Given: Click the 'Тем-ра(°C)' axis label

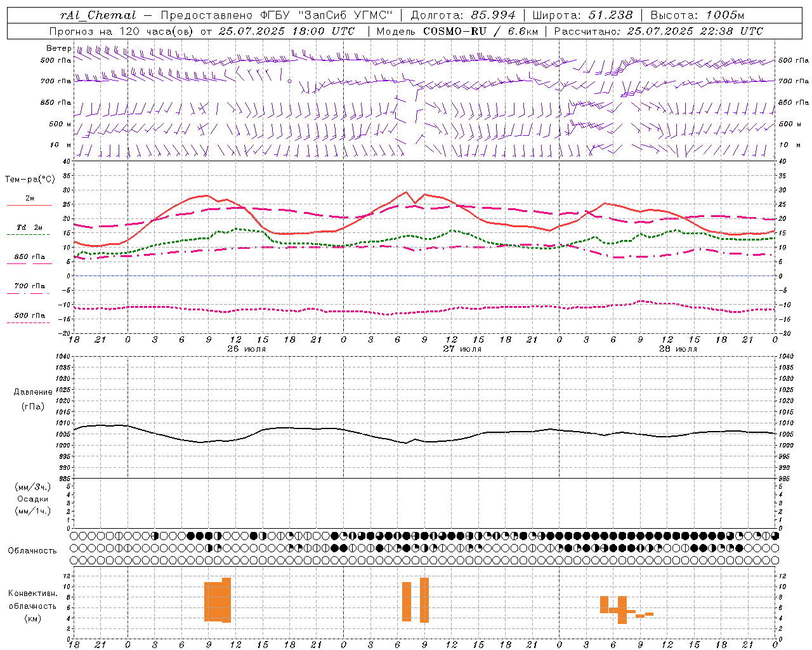Looking at the screenshot, I should pos(30,180).
